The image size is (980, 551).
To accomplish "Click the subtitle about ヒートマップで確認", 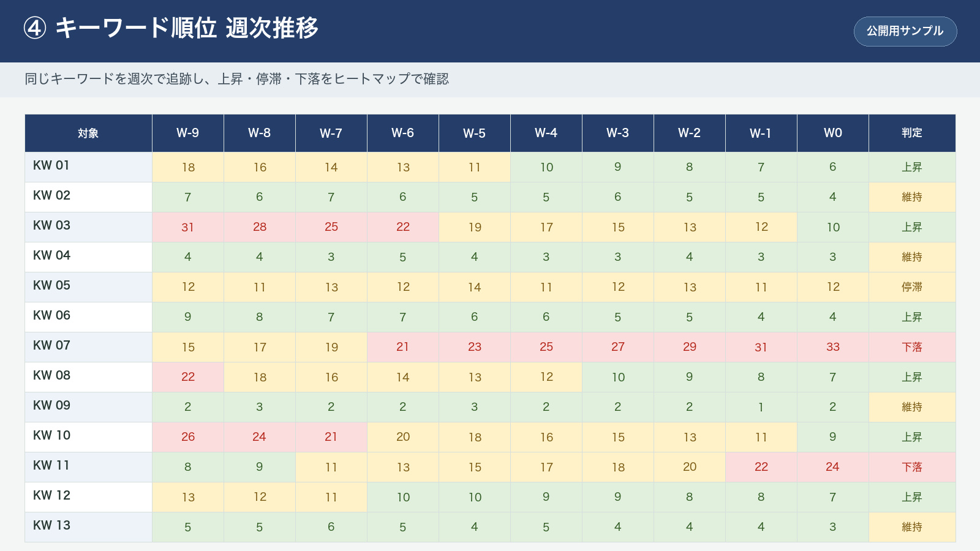I will pos(236,79).
